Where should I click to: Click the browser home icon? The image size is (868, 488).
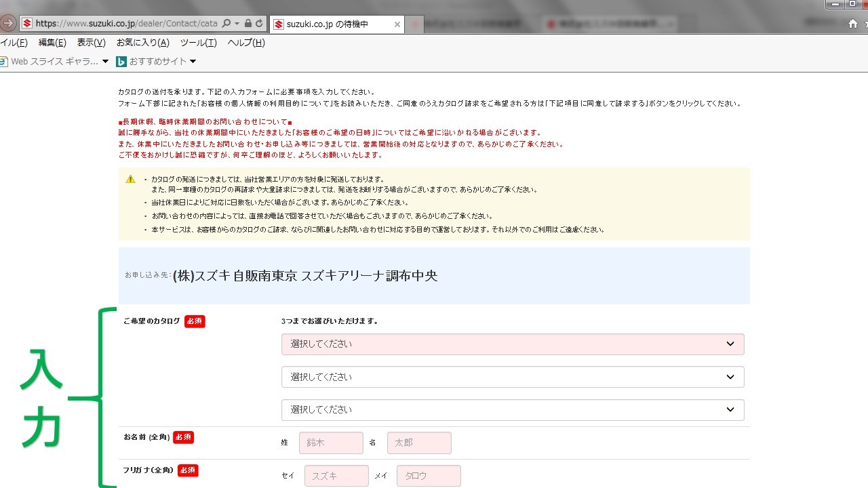click(853, 24)
